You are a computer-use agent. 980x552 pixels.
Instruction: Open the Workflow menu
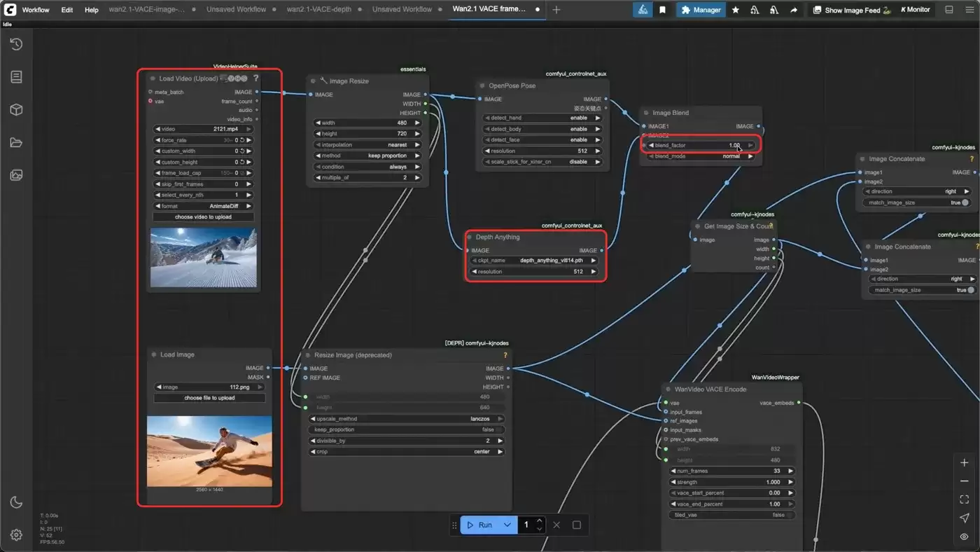coord(35,10)
